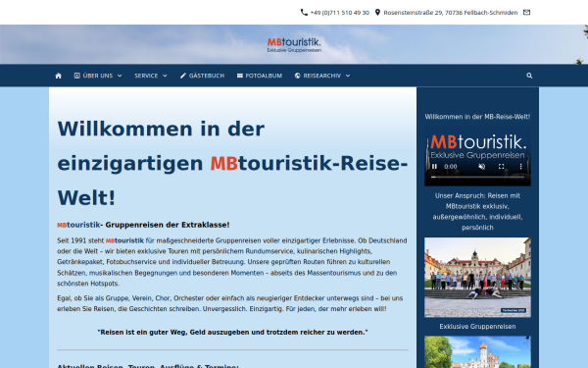Click the group photo thumbnail in the sidebar
This screenshot has width=588, height=368.
tap(477, 277)
